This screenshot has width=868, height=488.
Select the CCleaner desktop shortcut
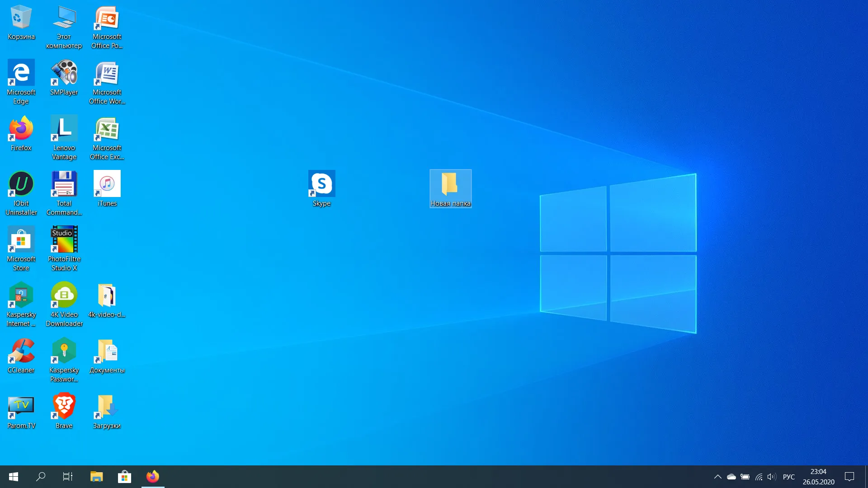[x=21, y=356]
